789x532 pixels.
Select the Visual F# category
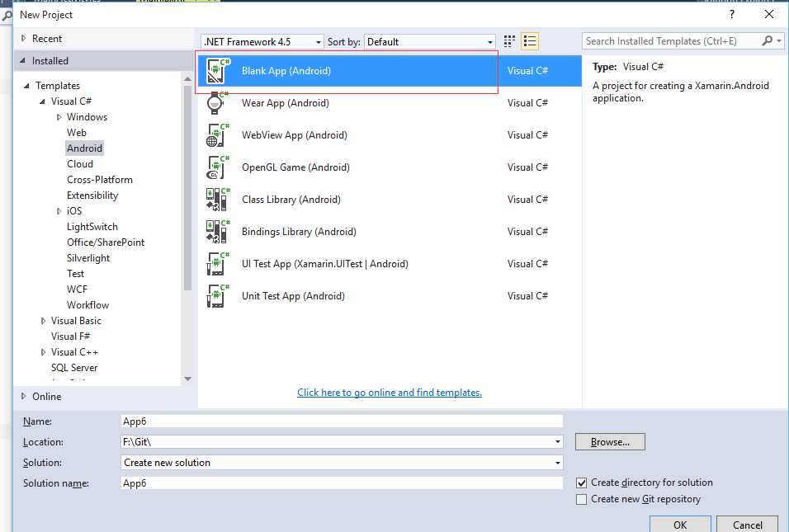70,337
